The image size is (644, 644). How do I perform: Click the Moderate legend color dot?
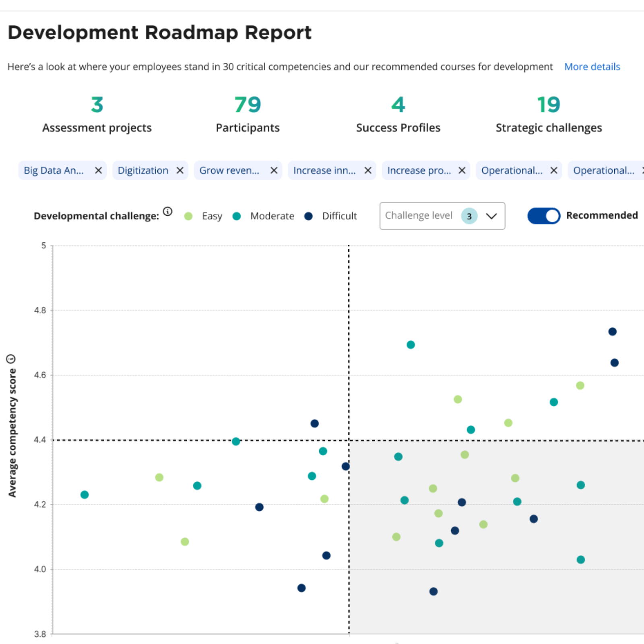(x=237, y=216)
